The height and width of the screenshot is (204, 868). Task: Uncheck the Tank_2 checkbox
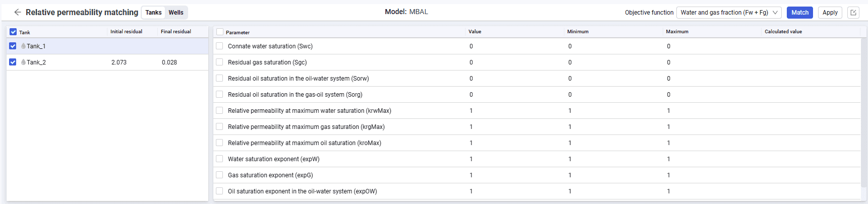coord(13,62)
